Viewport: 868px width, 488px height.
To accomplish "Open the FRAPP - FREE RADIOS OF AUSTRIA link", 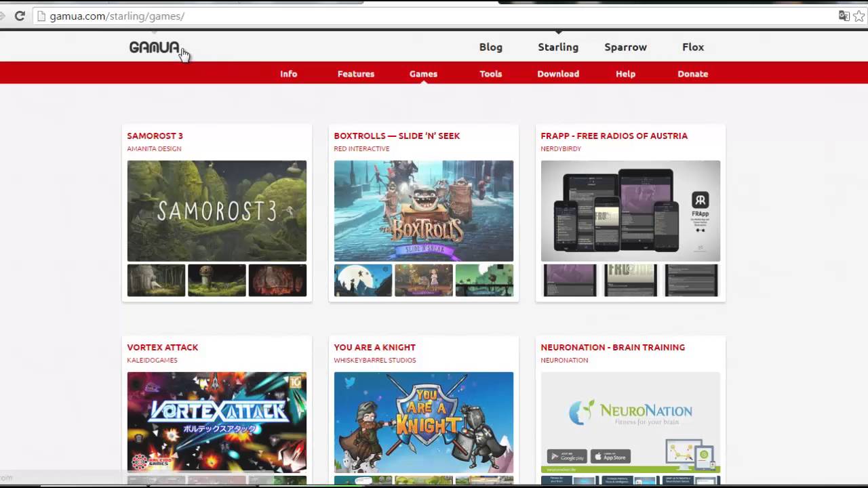I will tap(614, 136).
